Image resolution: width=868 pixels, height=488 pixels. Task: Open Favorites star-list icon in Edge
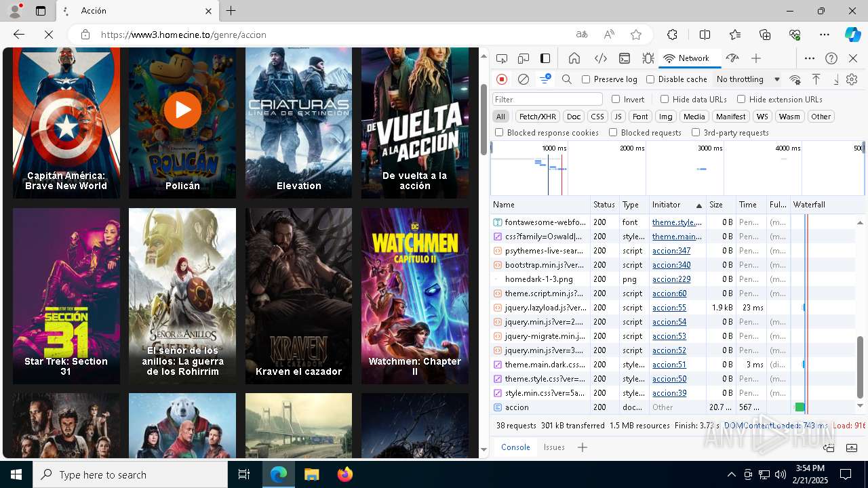(x=735, y=35)
